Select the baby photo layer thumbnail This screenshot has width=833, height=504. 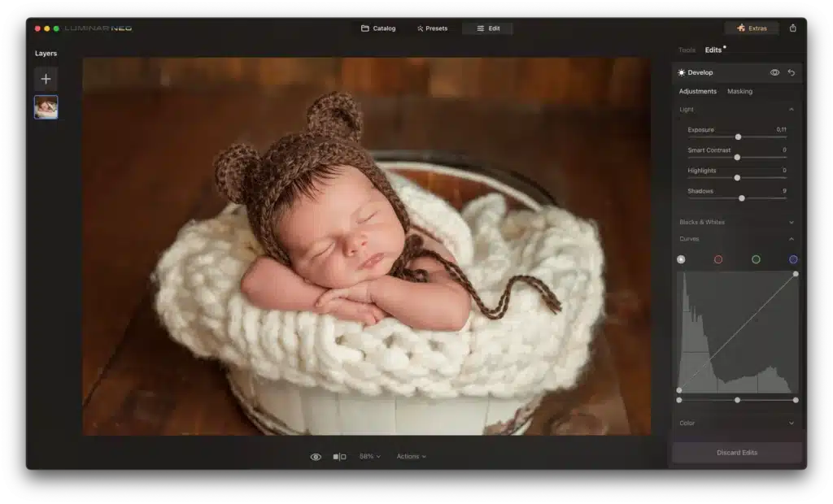point(46,106)
